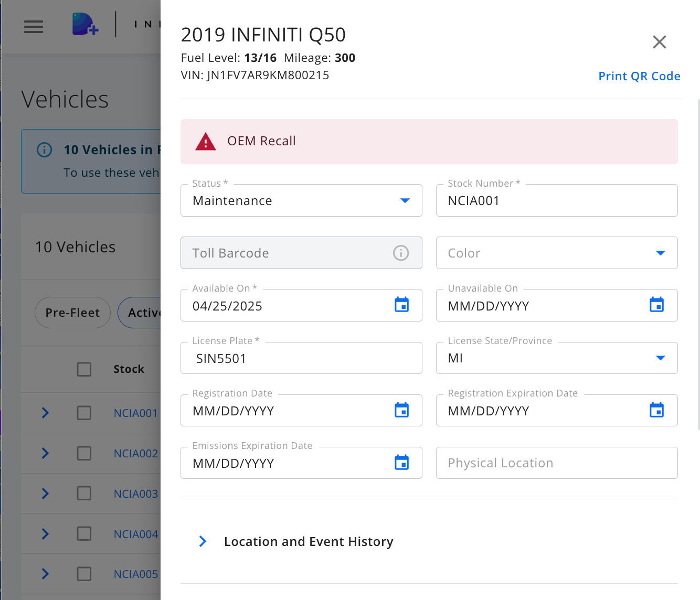This screenshot has width=700, height=600.
Task: Click the OEM Recall alert text
Action: [x=261, y=141]
